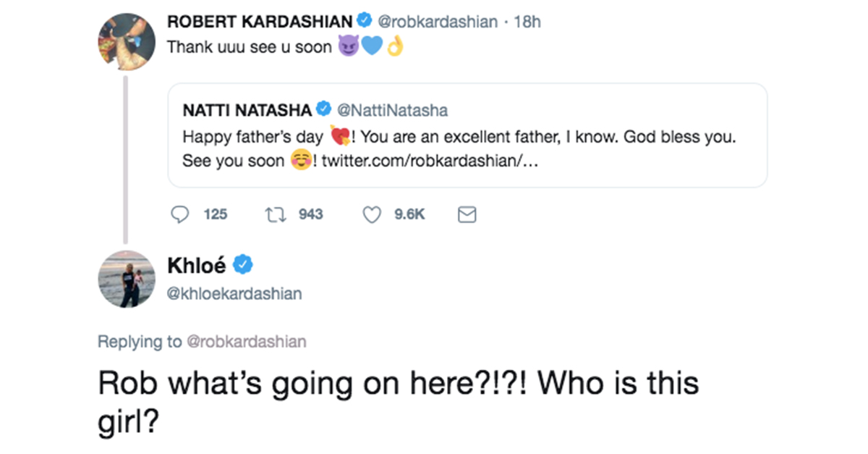Open Khloé's profile picture
Viewport: 868px width, 454px height.
click(x=127, y=279)
